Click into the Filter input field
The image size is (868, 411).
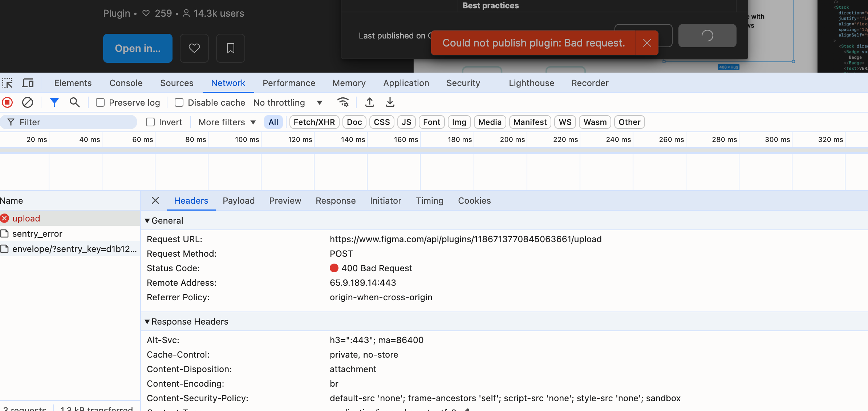(69, 122)
